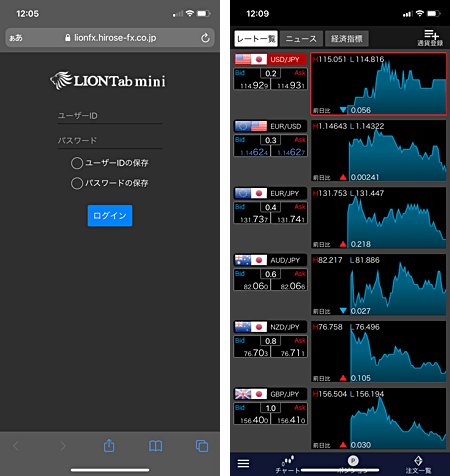450x476 pixels.
Task: Select the AUD/JPY currency pair label
Action: (285, 260)
